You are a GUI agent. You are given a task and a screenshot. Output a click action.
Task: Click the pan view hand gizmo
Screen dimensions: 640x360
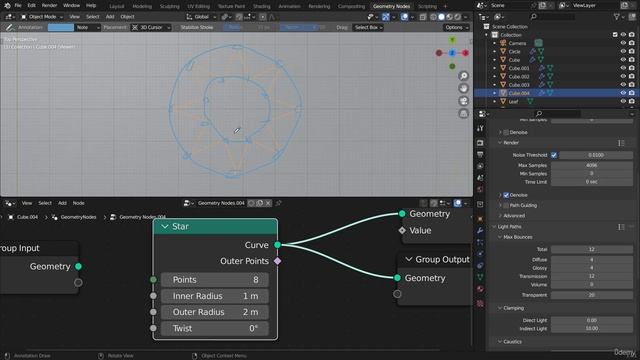click(463, 89)
